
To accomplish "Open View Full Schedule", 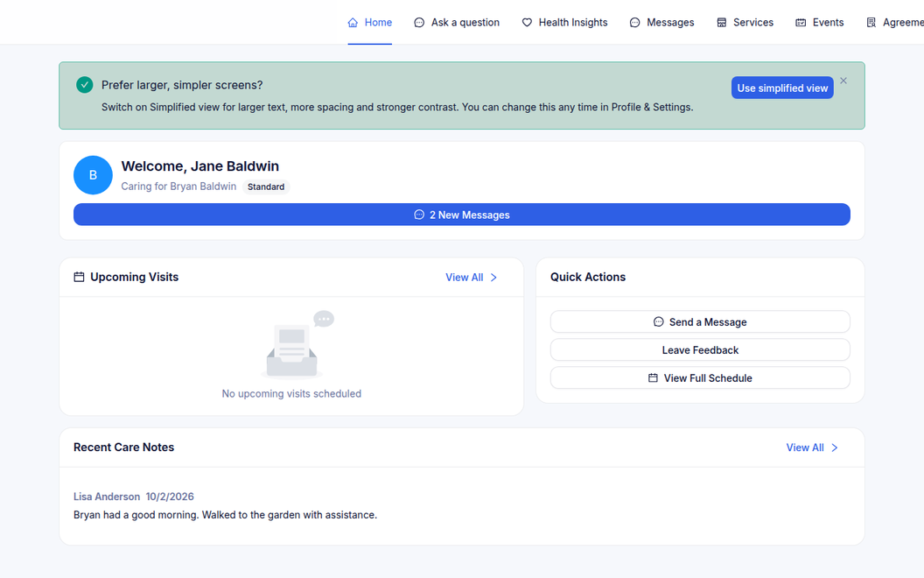I will pos(700,378).
